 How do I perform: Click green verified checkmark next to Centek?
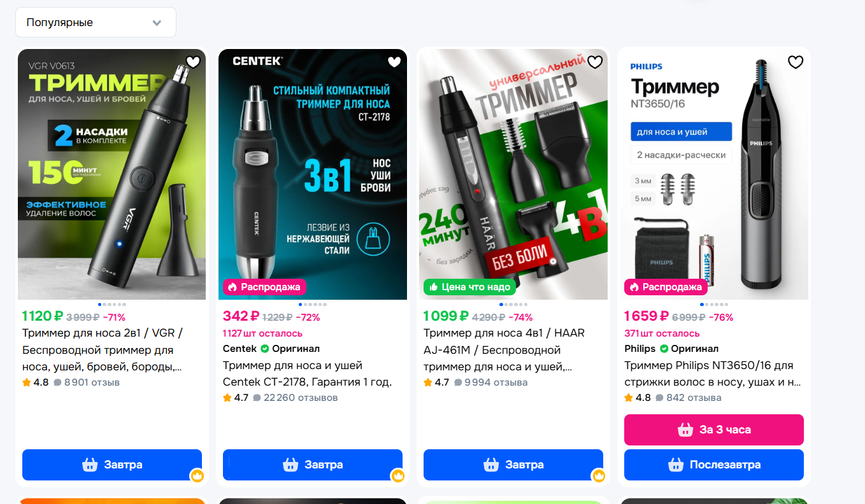264,349
